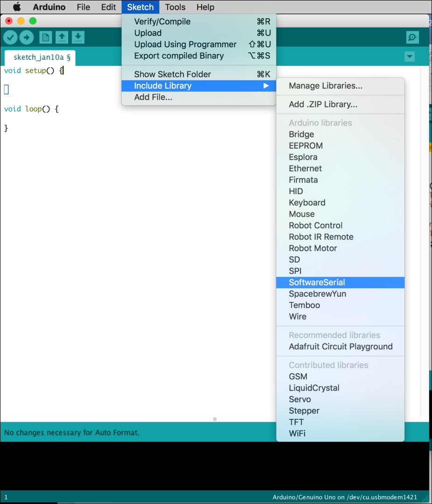Screen dimensions: 432x504
Task: Include the Temboo library
Action: click(340, 305)
